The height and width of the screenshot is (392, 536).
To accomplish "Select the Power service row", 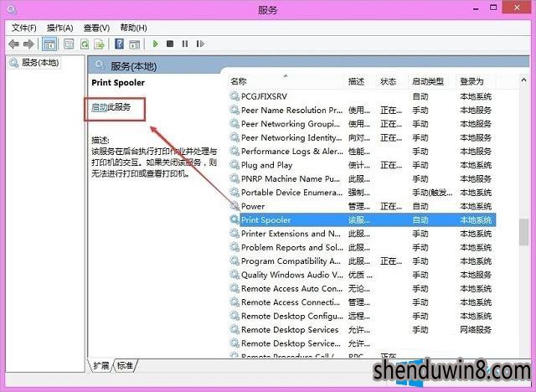I will pos(363,206).
